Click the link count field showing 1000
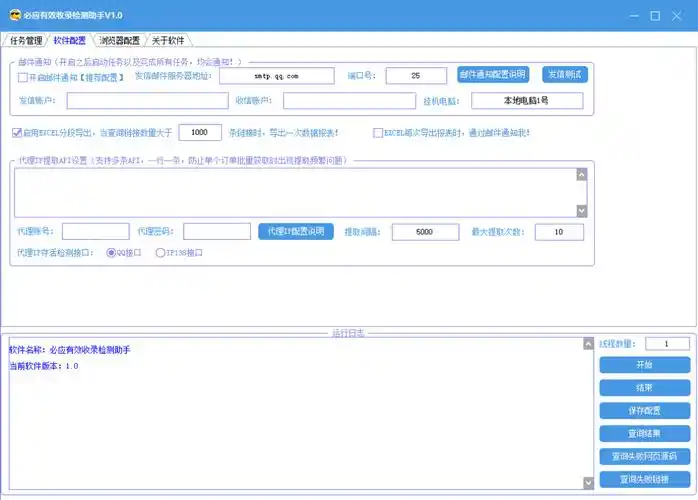The height and width of the screenshot is (500, 698). pyautogui.click(x=200, y=132)
